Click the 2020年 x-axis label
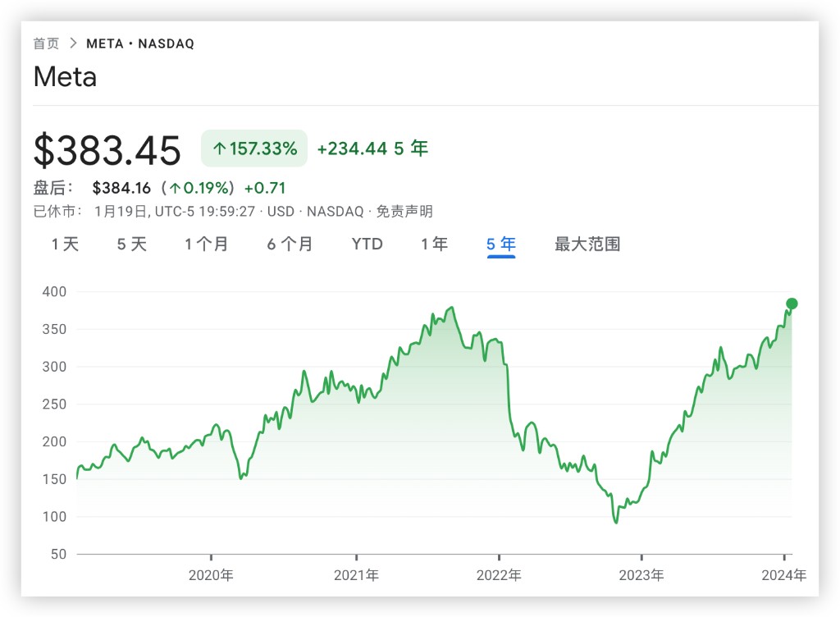The height and width of the screenshot is (617, 840). coord(211,575)
